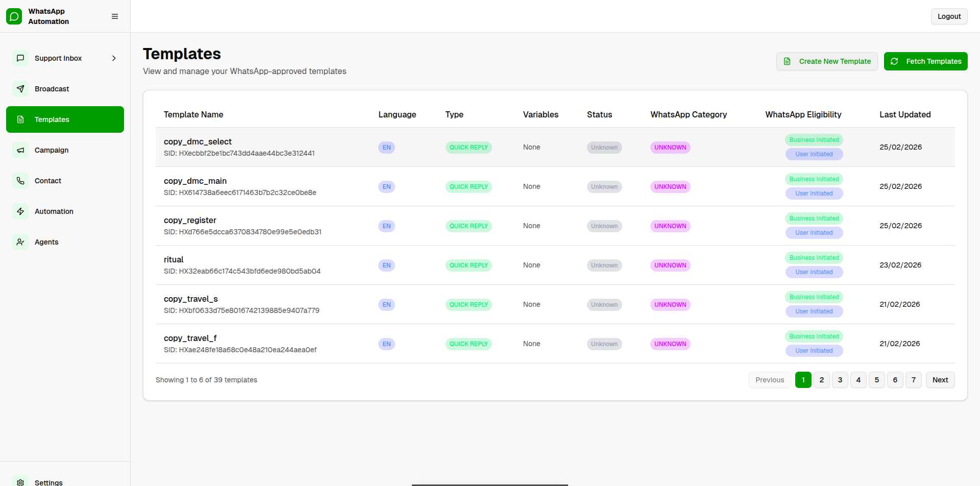Click the UNKNOWN category badge for copy_dmc_main
The width and height of the screenshot is (980, 486).
pos(670,186)
